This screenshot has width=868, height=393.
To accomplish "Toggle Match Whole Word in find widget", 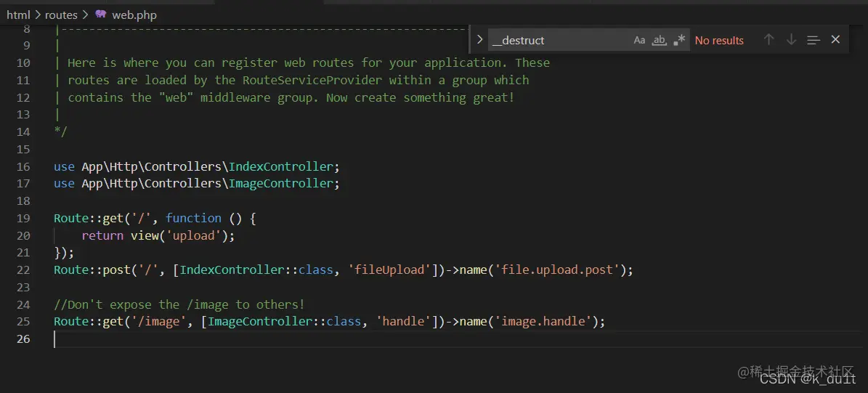I will (x=660, y=40).
